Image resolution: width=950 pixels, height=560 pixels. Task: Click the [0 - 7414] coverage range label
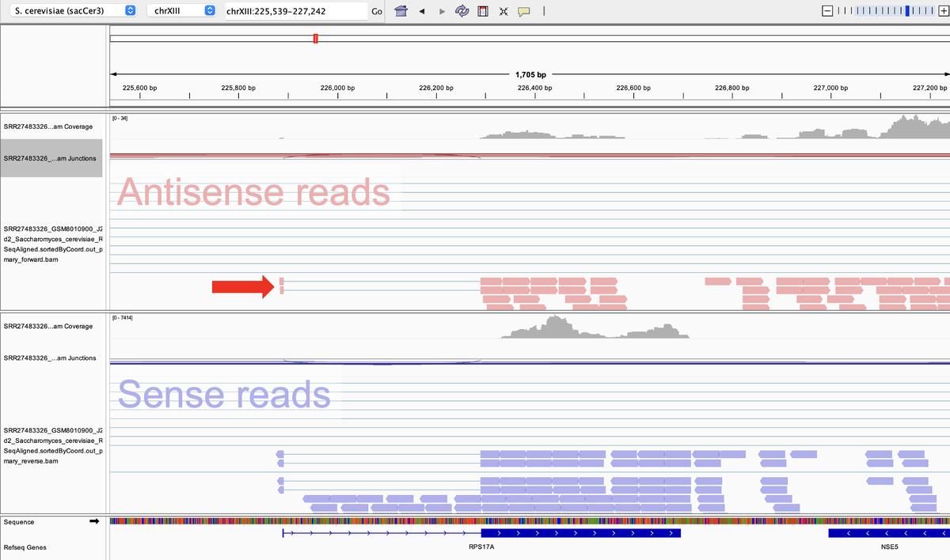point(123,317)
